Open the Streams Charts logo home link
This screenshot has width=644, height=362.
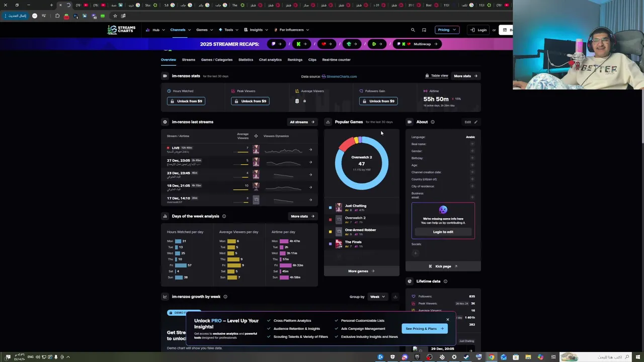pos(121,30)
